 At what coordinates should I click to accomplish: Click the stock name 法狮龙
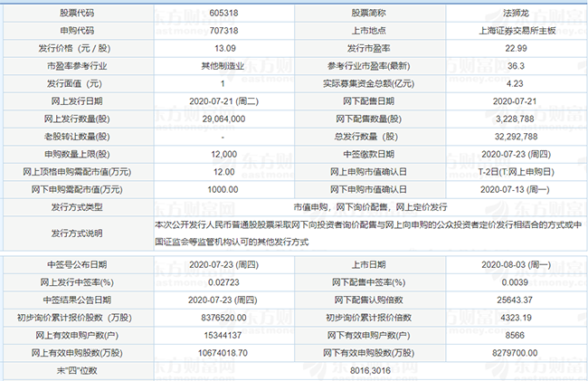pyautogui.click(x=516, y=13)
